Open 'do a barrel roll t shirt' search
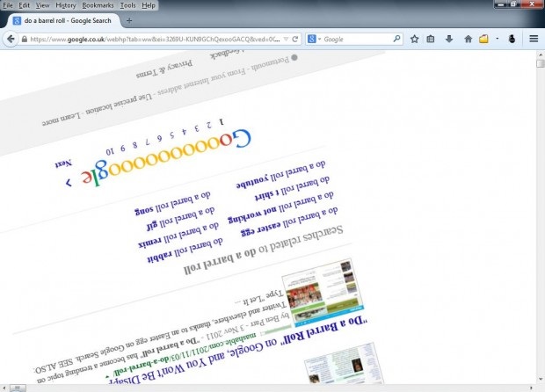The height and width of the screenshot is (392, 545). (292, 190)
